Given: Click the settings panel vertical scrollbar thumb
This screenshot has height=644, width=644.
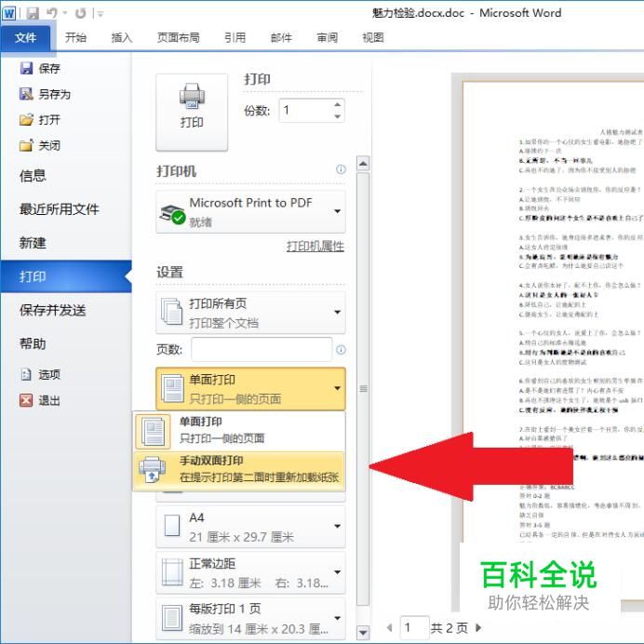Looking at the screenshot, I should click(363, 388).
